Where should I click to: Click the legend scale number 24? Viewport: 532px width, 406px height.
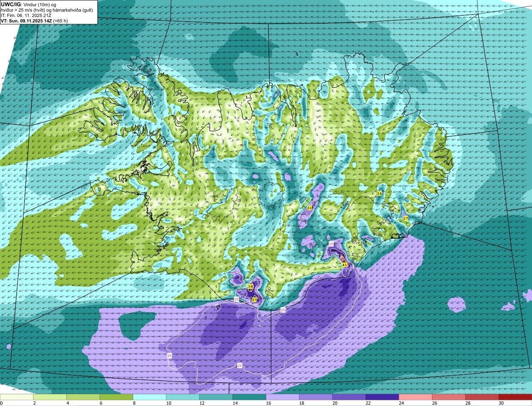point(401,403)
